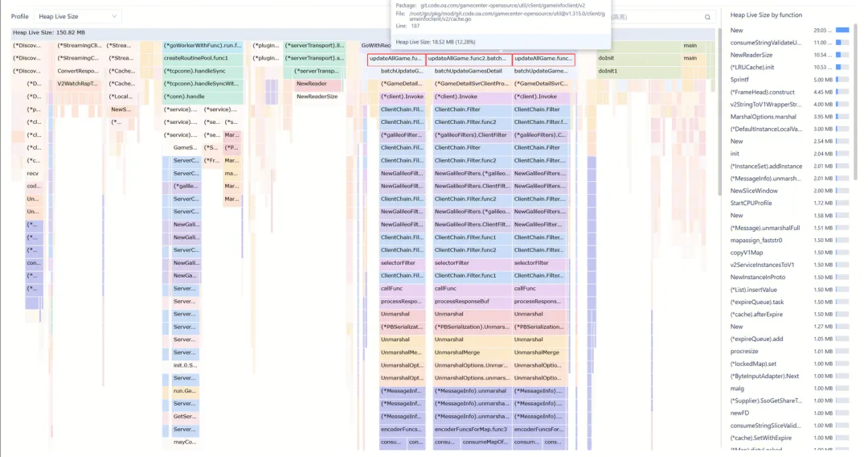Select MarshalOptions.marshal in the function list

click(764, 117)
